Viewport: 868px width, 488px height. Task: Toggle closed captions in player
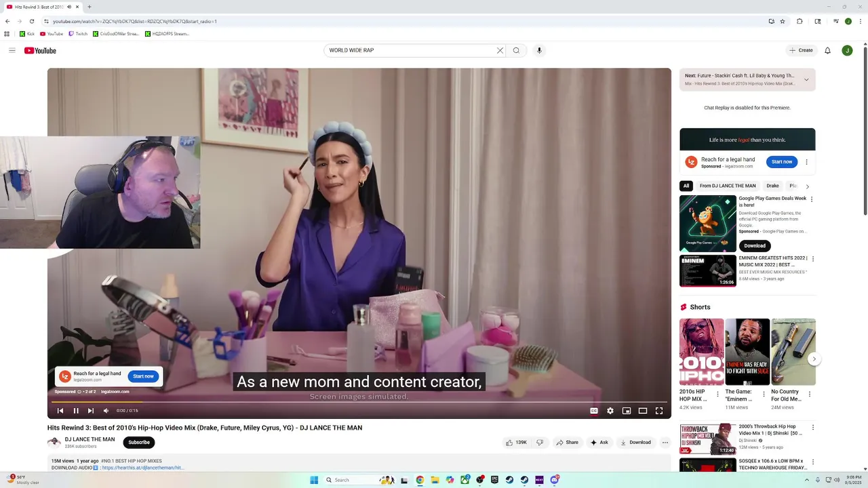coord(594,411)
